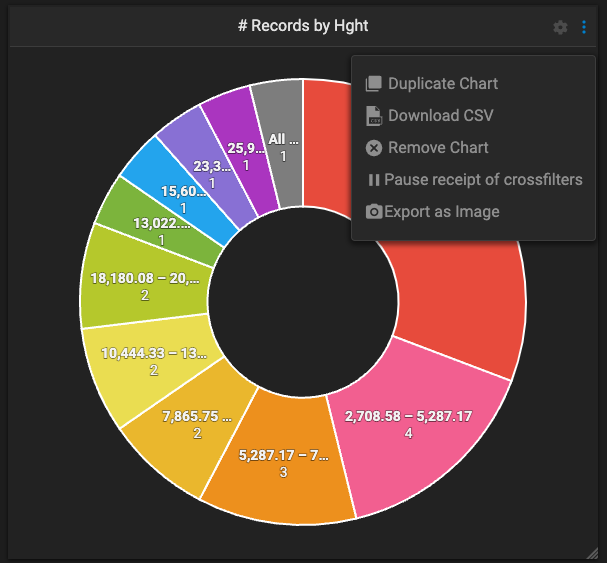Click the pause crossfilters icon
The width and height of the screenshot is (607, 563).
(374, 180)
